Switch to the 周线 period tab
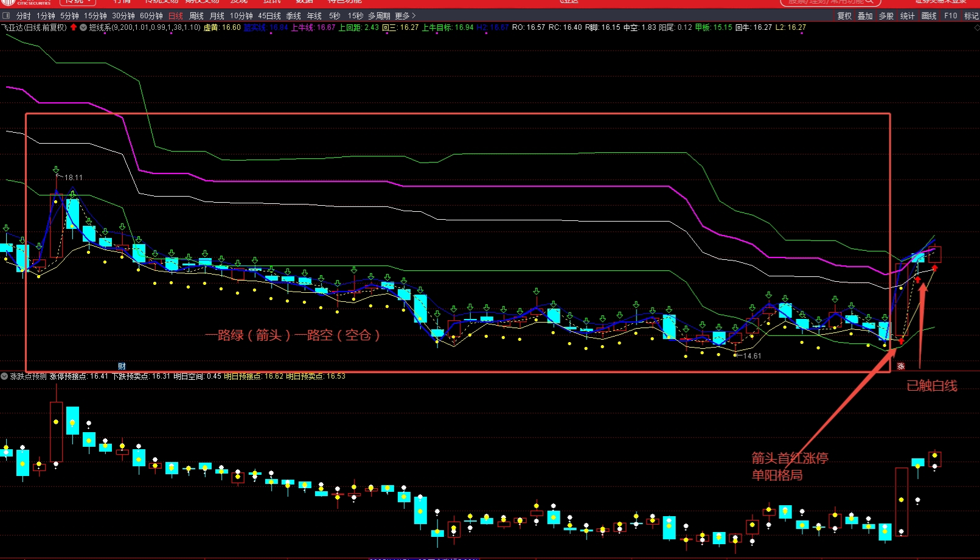Screen dimensions: 980x560 point(196,16)
